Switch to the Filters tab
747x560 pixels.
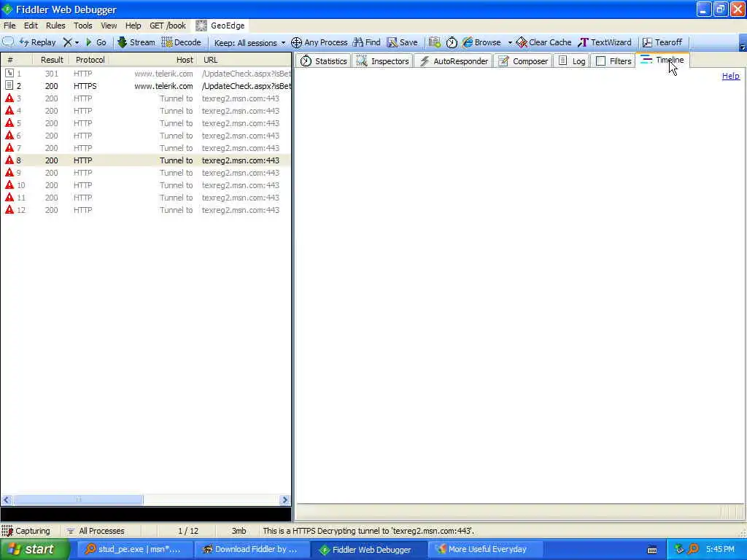[614, 61]
